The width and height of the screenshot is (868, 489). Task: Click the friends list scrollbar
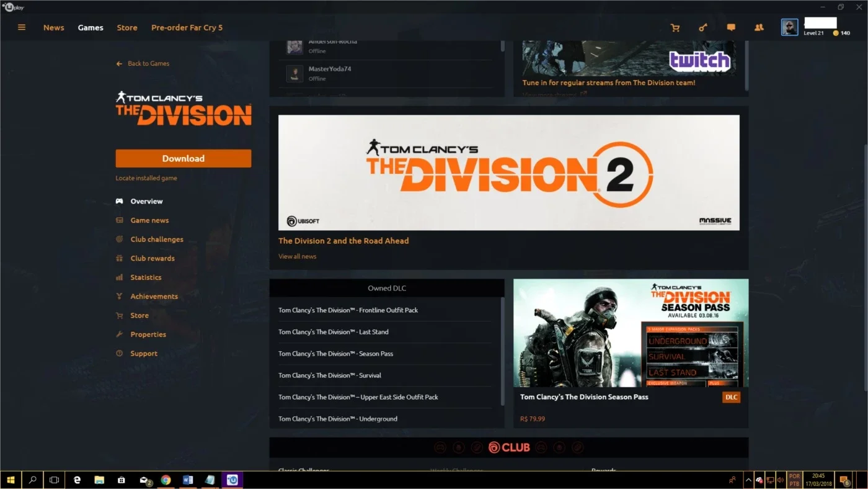(x=503, y=46)
